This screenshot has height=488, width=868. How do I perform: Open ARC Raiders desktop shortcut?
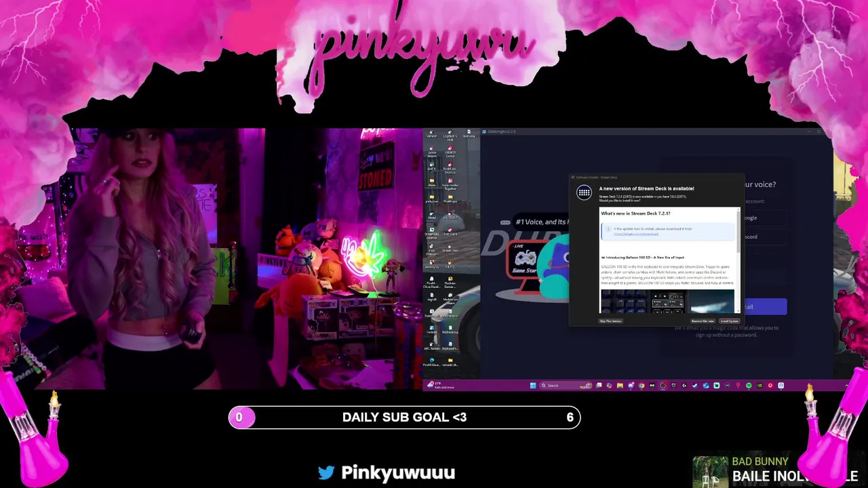[x=431, y=346]
